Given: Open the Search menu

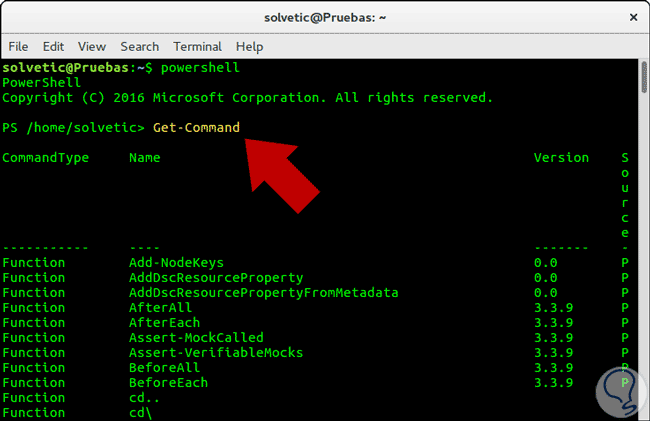Looking at the screenshot, I should pos(140,46).
